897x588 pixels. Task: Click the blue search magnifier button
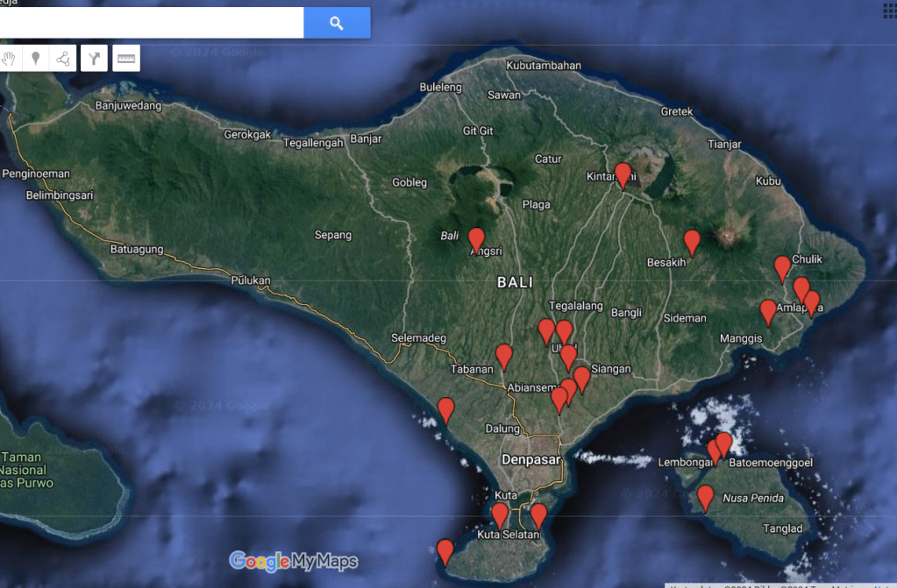337,24
